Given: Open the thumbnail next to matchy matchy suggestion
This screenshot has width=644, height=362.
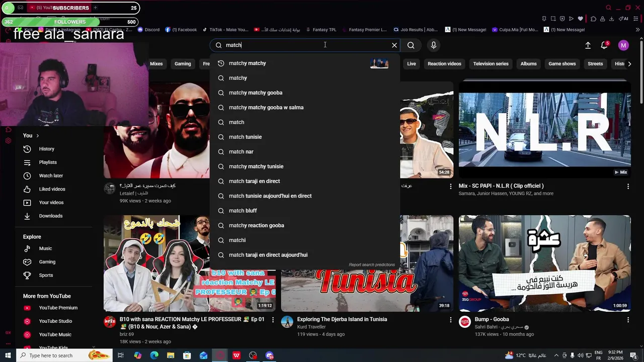Looking at the screenshot, I should pyautogui.click(x=379, y=63).
